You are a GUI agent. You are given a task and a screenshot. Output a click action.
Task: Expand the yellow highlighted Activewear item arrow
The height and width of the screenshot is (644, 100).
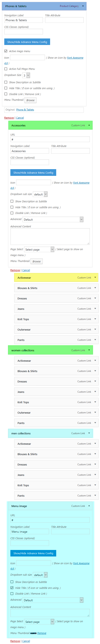(95, 277)
